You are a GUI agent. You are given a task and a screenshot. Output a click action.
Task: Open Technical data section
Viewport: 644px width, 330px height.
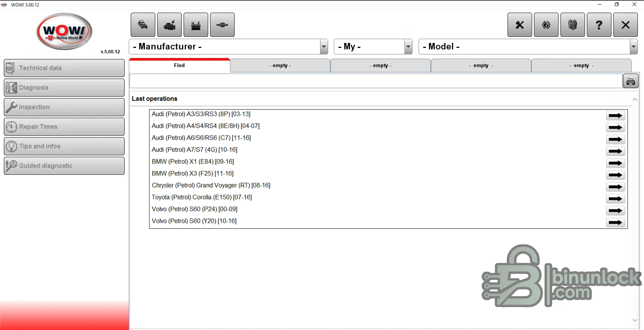[64, 68]
